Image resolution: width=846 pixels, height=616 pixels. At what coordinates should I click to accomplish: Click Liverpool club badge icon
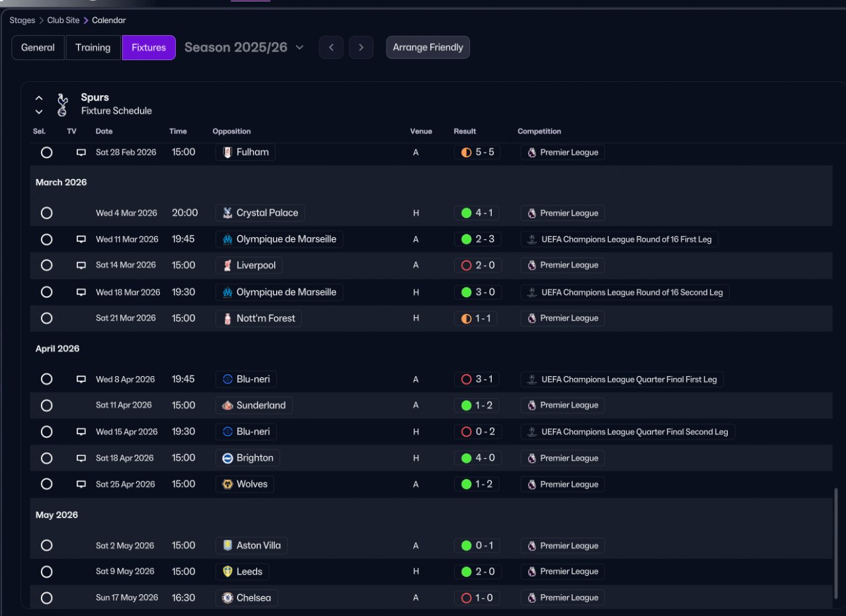227,266
